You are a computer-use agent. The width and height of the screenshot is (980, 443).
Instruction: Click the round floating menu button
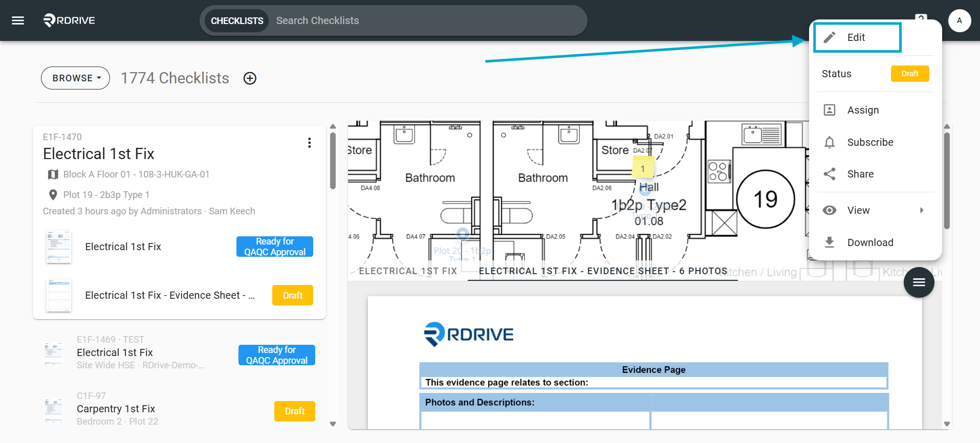(919, 282)
